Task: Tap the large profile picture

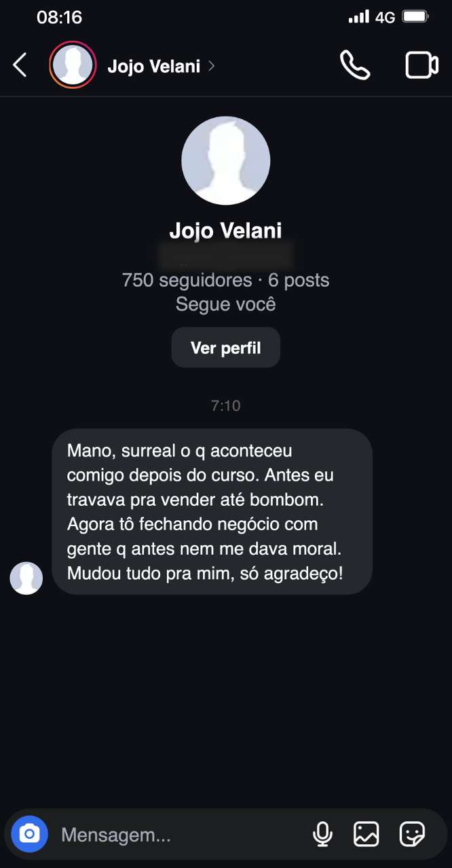Action: (225, 161)
